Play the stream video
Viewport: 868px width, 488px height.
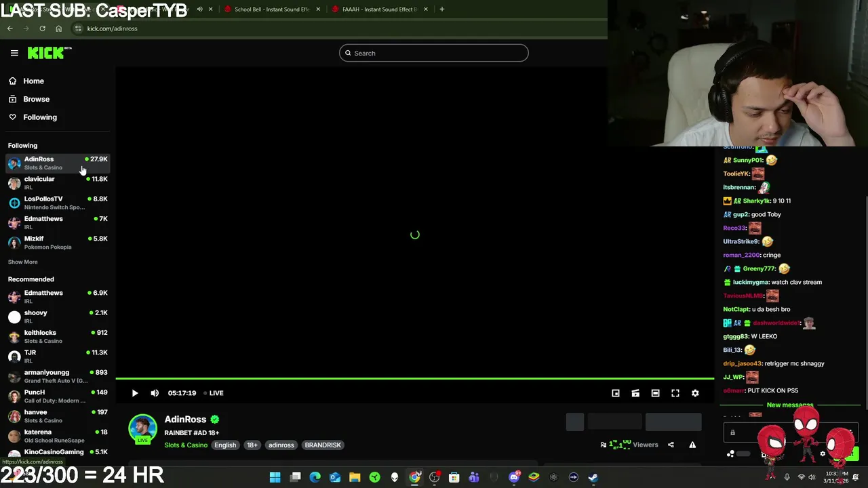(x=135, y=393)
